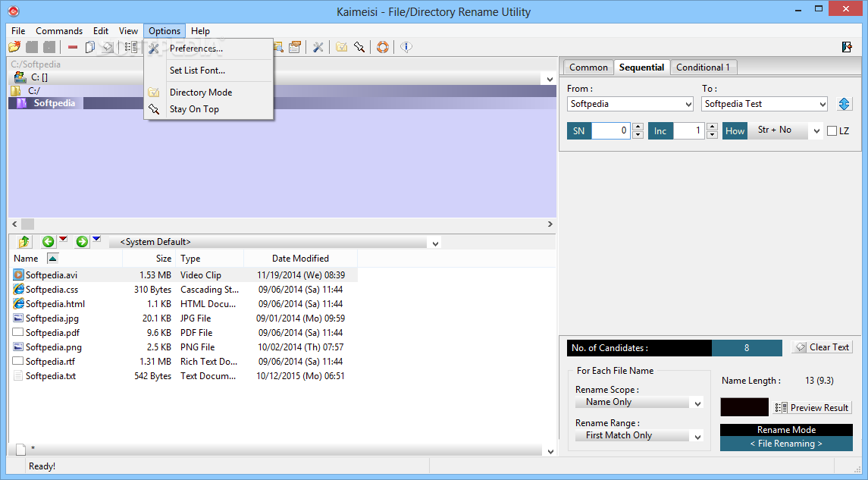
Task: Open the Rename Scope Name Only dropdown
Action: point(697,403)
